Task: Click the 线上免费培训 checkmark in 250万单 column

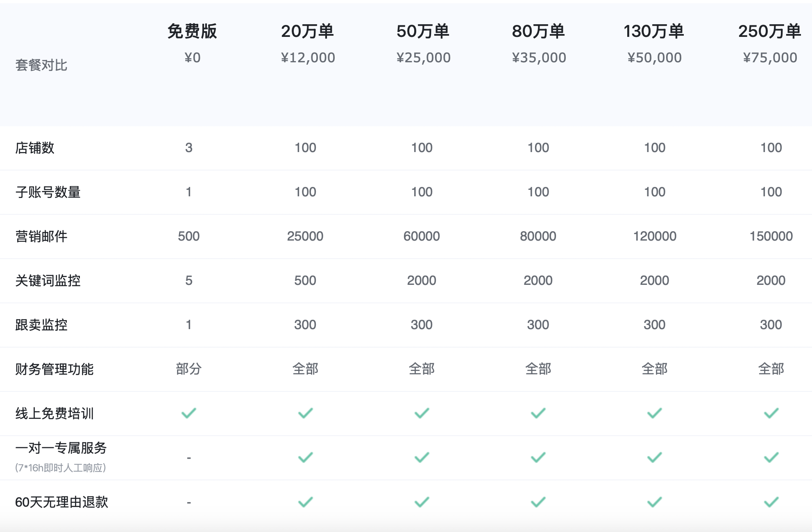Action: pyautogui.click(x=771, y=413)
